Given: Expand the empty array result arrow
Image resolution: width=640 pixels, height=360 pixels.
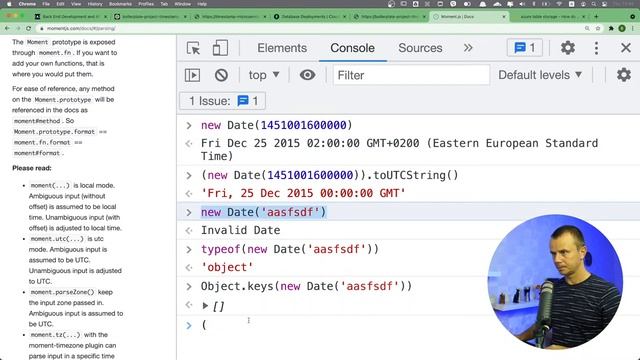Looking at the screenshot, I should [x=205, y=305].
